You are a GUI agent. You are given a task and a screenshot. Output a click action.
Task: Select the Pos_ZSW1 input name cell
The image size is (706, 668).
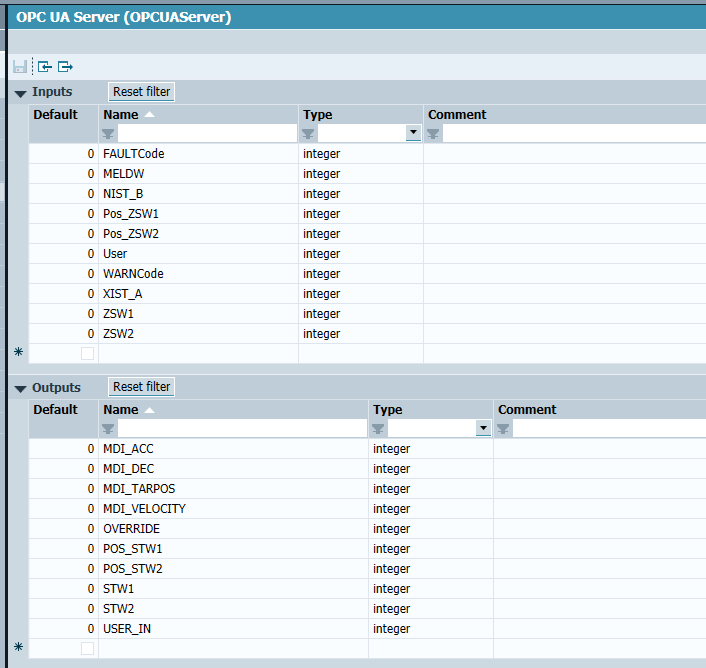pyautogui.click(x=198, y=214)
